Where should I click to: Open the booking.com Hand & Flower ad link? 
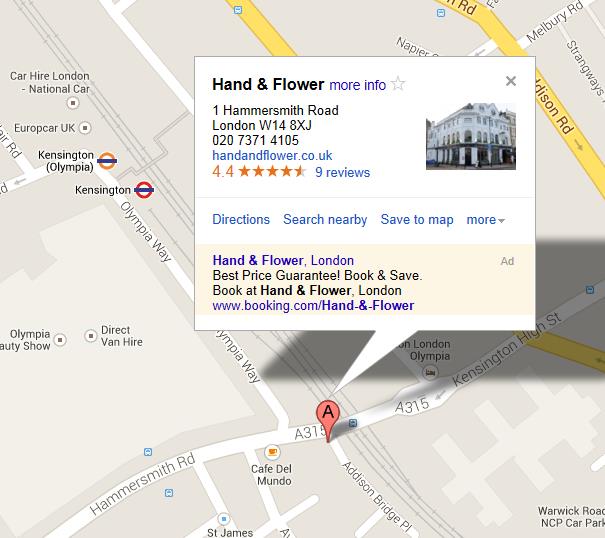(313, 306)
